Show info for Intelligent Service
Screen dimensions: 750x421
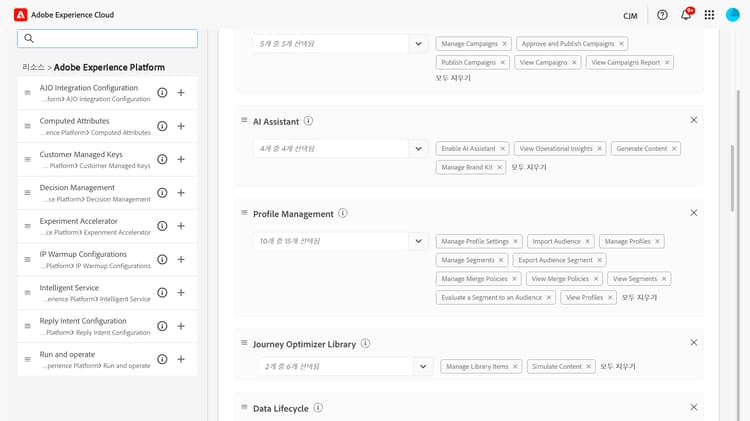162,292
